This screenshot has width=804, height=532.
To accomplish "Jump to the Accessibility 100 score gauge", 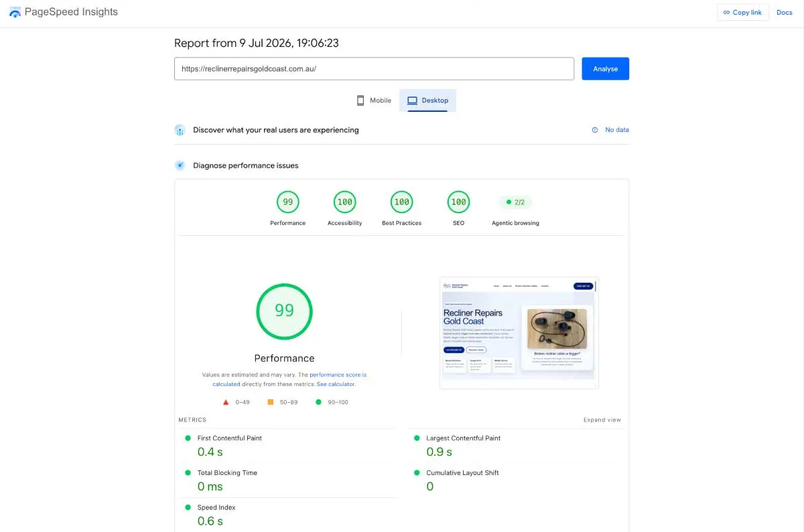I will tap(344, 202).
